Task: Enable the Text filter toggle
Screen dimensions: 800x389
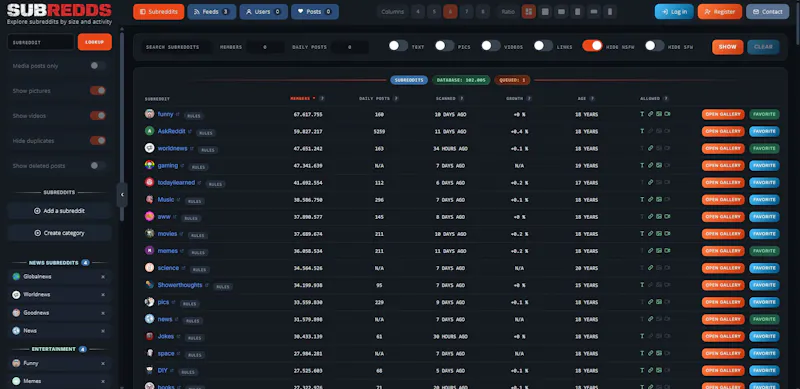Action: (398, 46)
